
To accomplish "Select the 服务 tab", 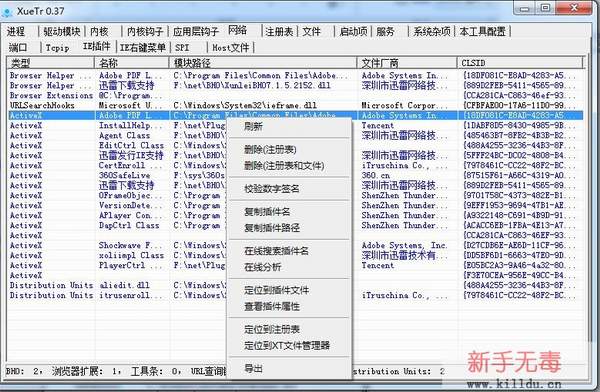I will click(385, 31).
